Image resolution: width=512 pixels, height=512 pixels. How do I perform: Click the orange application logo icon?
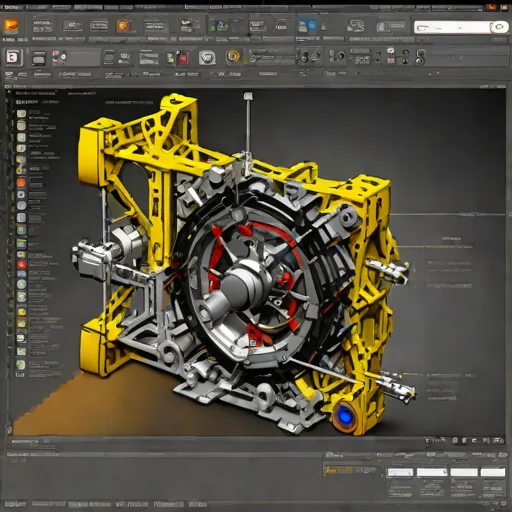11,25
